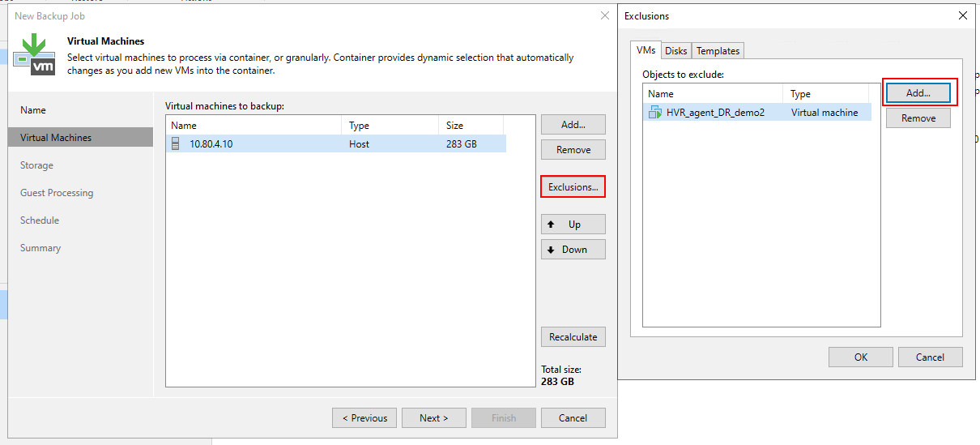The width and height of the screenshot is (980, 445).
Task: Switch to the Disks tab
Action: click(x=675, y=50)
